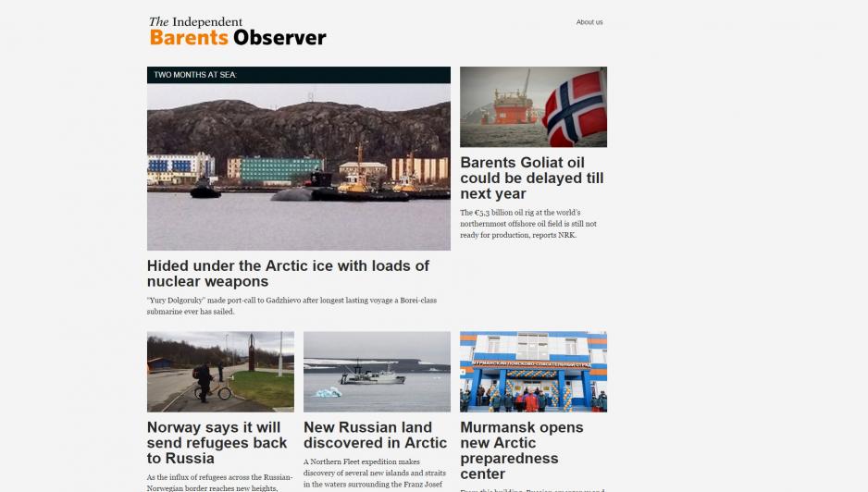
Task: View the Murmansk rescue center photo
Action: (x=533, y=372)
